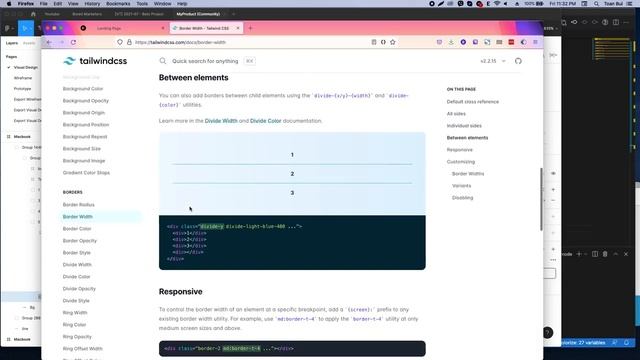
Task: Click the tailwindcss logo
Action: click(x=95, y=61)
